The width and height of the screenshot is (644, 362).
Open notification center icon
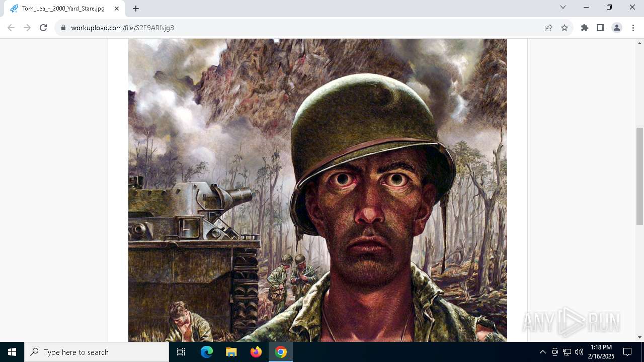pos(627,352)
